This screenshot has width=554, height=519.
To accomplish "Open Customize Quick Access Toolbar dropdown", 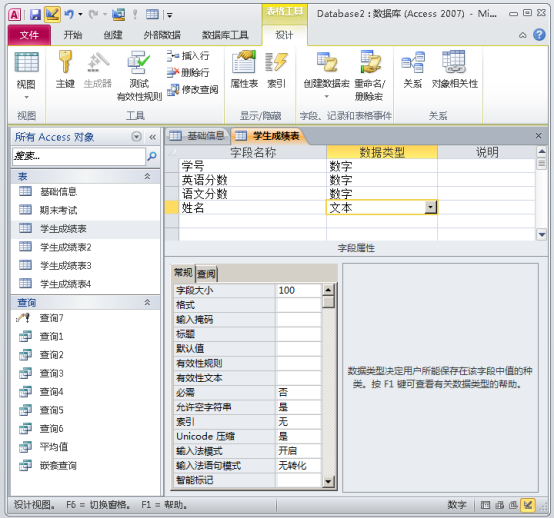I will 170,15.
